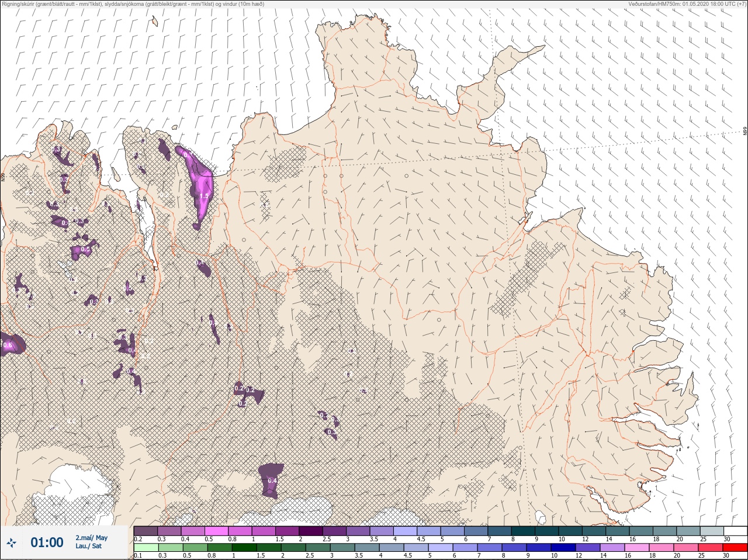Click the '12' label under the lower legend

click(x=579, y=556)
